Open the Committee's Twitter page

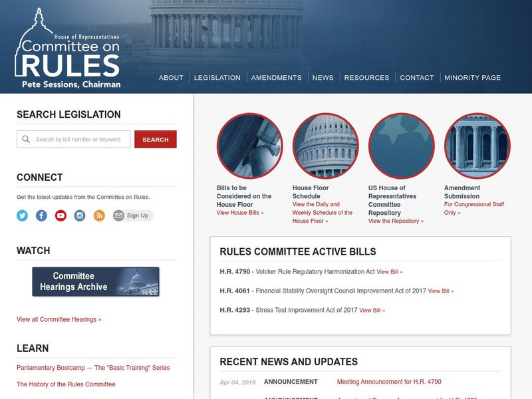[x=22, y=215]
